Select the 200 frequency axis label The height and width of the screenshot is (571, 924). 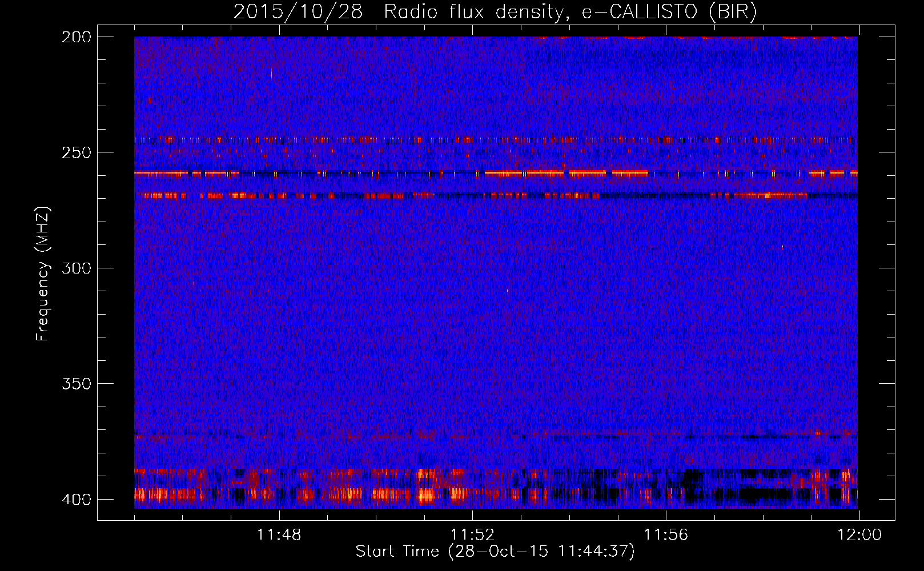[x=76, y=37]
